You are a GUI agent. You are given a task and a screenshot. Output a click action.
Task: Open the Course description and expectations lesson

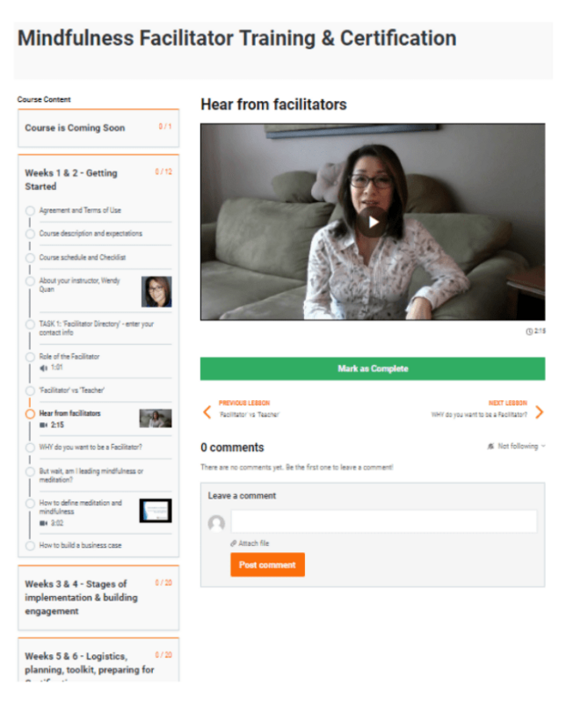[x=90, y=234]
